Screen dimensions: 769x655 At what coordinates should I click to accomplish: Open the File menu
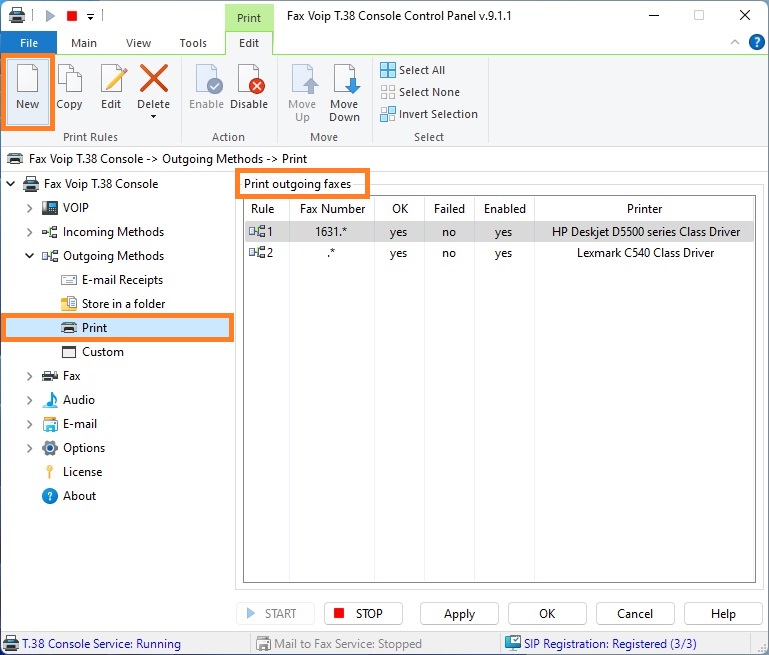click(29, 43)
